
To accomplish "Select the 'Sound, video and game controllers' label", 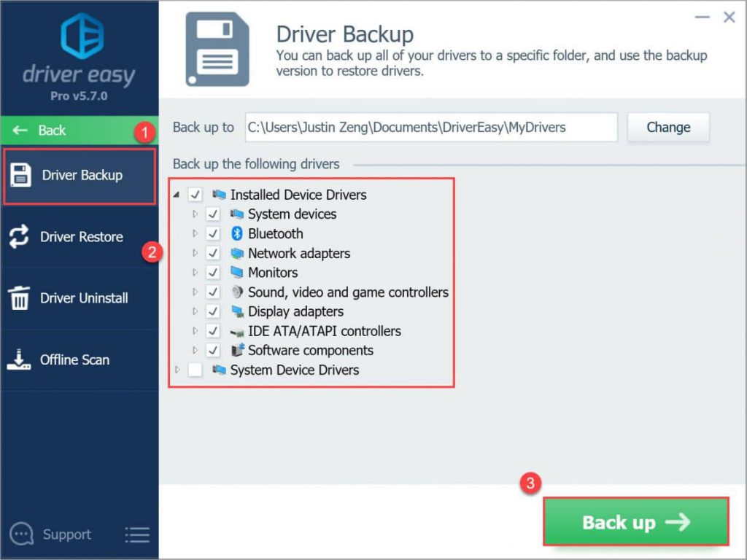I will click(x=348, y=292).
